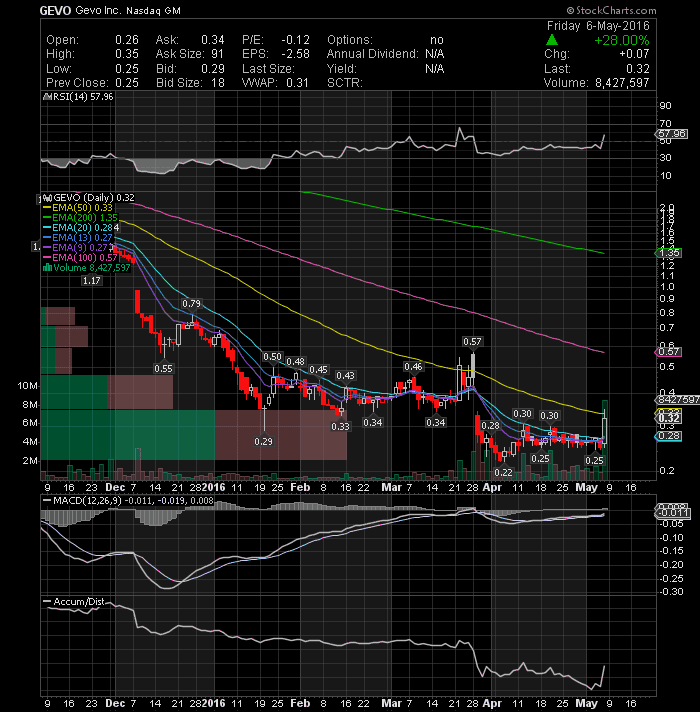Click the yellow EMA(50) legend line marker

tap(47, 208)
